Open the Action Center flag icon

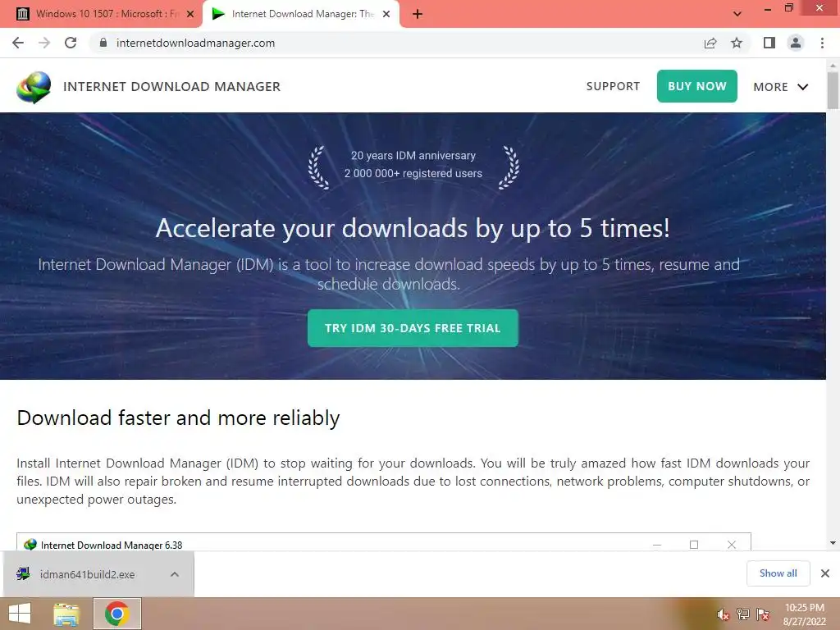(762, 614)
